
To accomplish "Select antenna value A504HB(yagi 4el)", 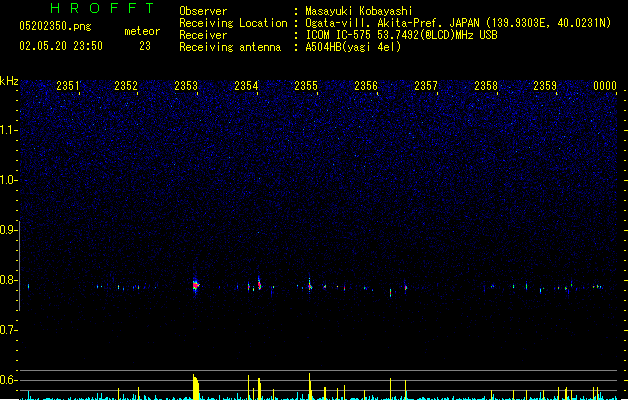I will click(x=353, y=47).
